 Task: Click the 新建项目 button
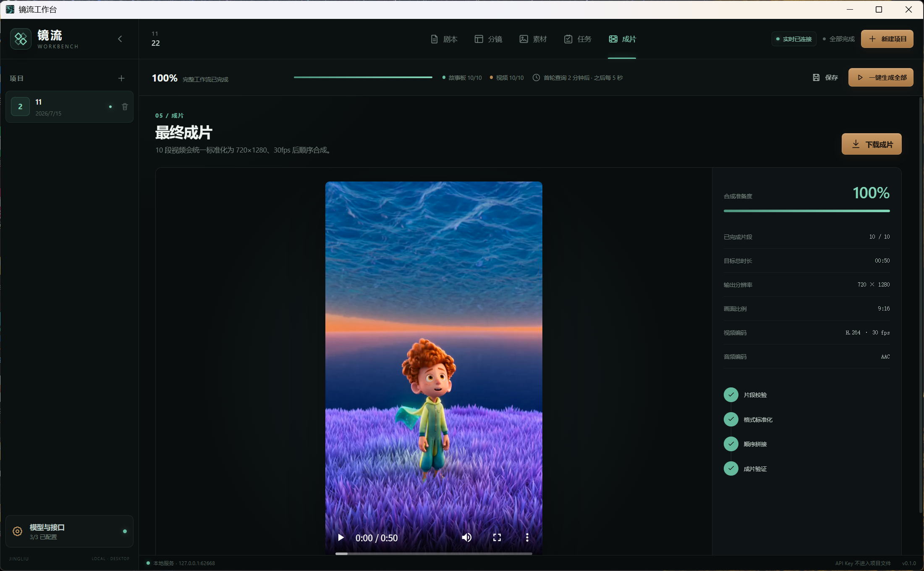[887, 39]
